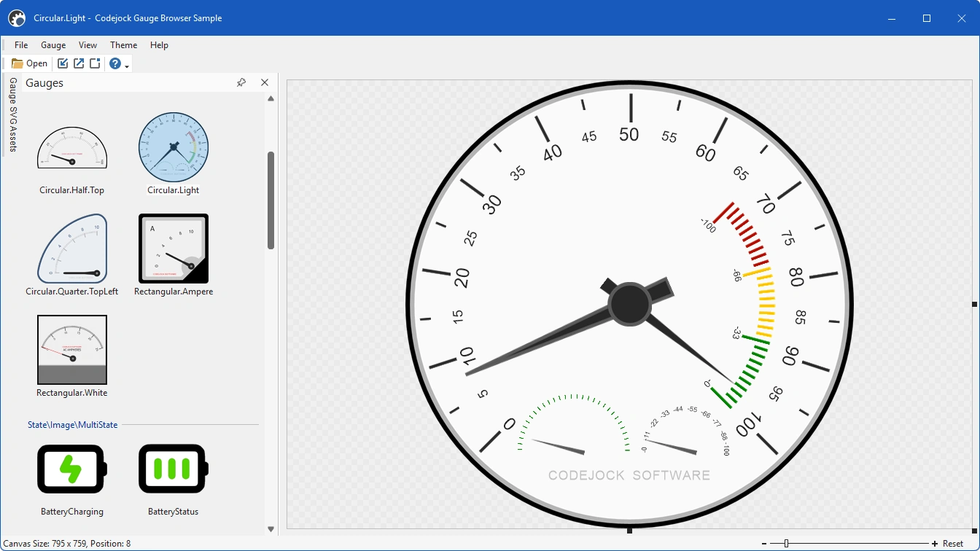The width and height of the screenshot is (980, 551).
Task: Select the Circular.Light gauge thumbnail
Action: click(x=174, y=147)
